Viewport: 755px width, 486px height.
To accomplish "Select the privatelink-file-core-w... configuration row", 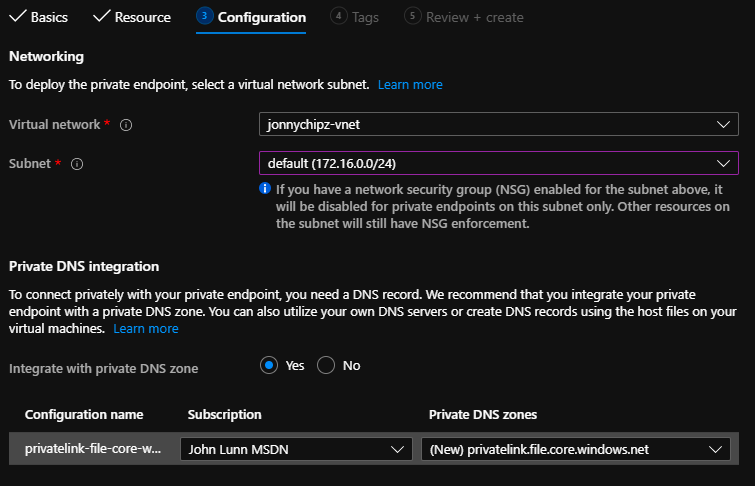I will (x=92, y=450).
